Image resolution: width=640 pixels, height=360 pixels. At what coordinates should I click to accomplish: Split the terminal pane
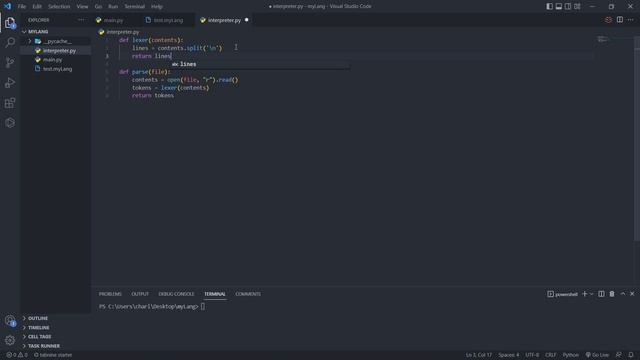tap(601, 294)
